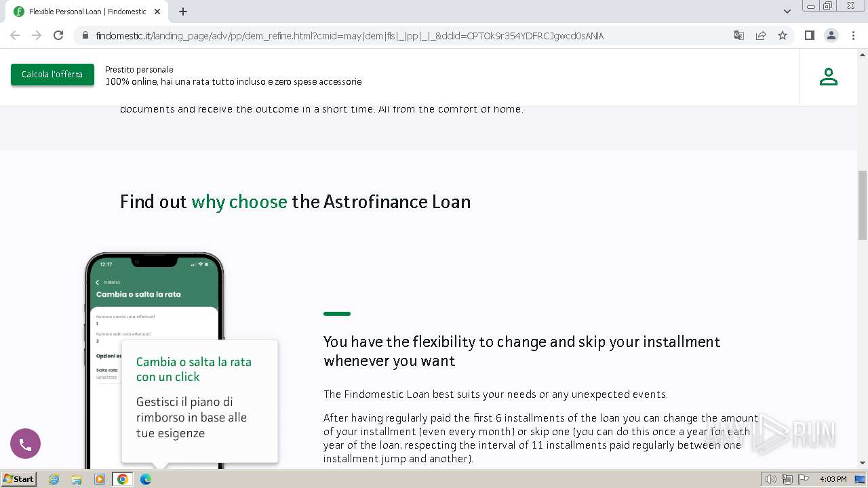Click the purple phone call button
The image size is (868, 488).
point(25,445)
